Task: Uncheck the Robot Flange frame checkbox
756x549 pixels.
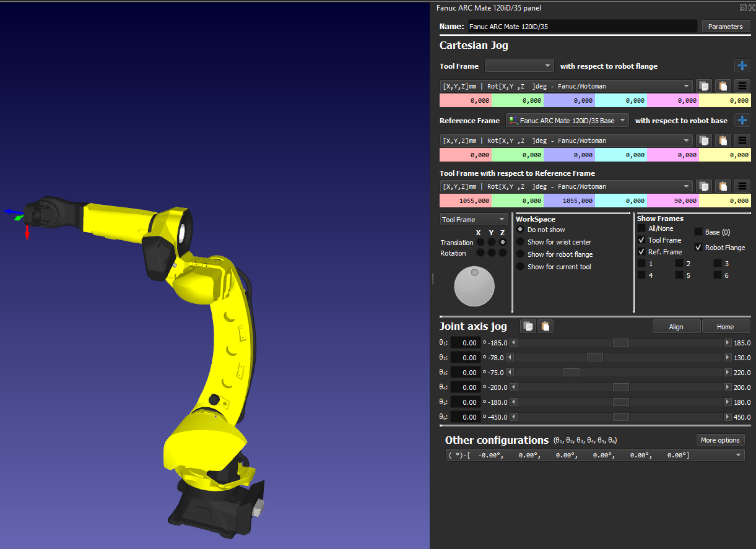Action: 698,248
